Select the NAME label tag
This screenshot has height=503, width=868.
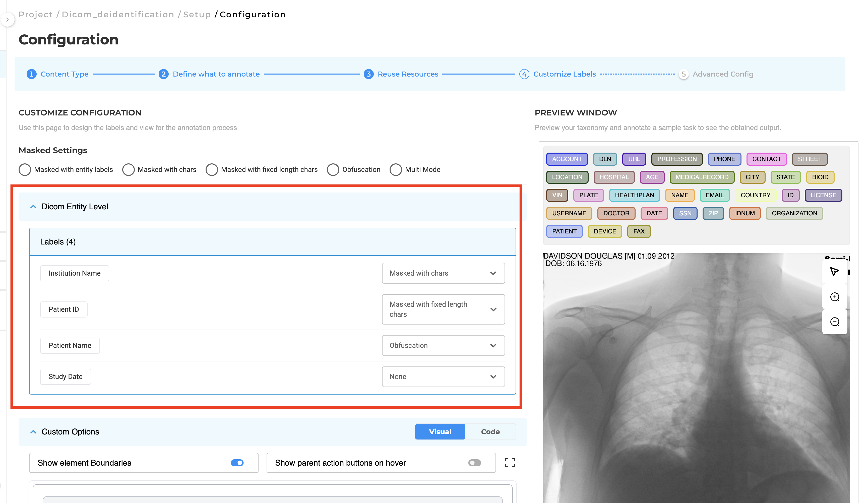[x=679, y=195]
